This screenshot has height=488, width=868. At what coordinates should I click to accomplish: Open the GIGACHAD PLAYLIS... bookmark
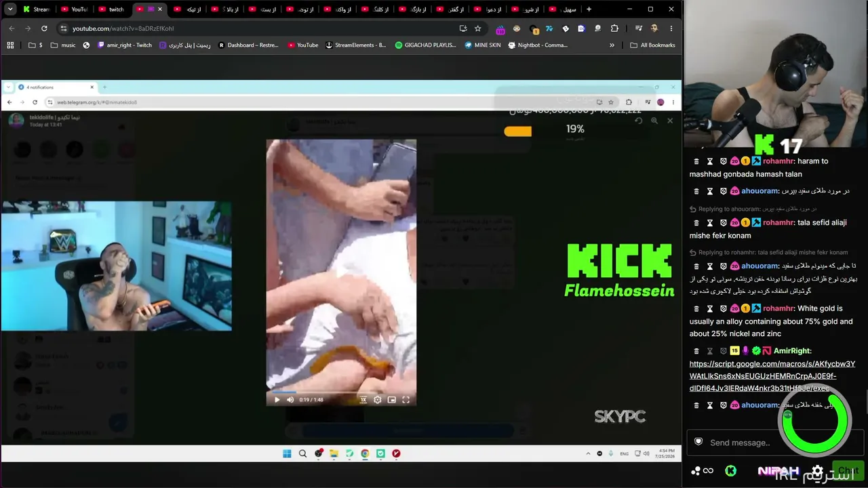[426, 45]
